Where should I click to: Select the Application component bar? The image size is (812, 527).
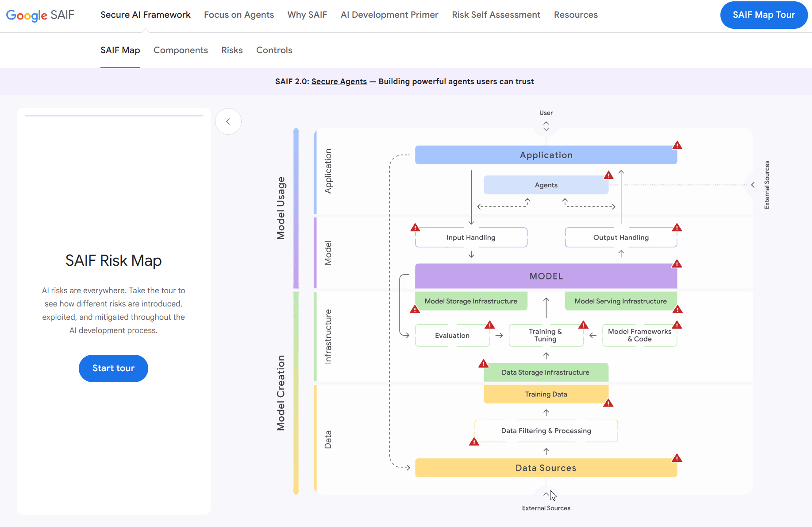coord(546,155)
